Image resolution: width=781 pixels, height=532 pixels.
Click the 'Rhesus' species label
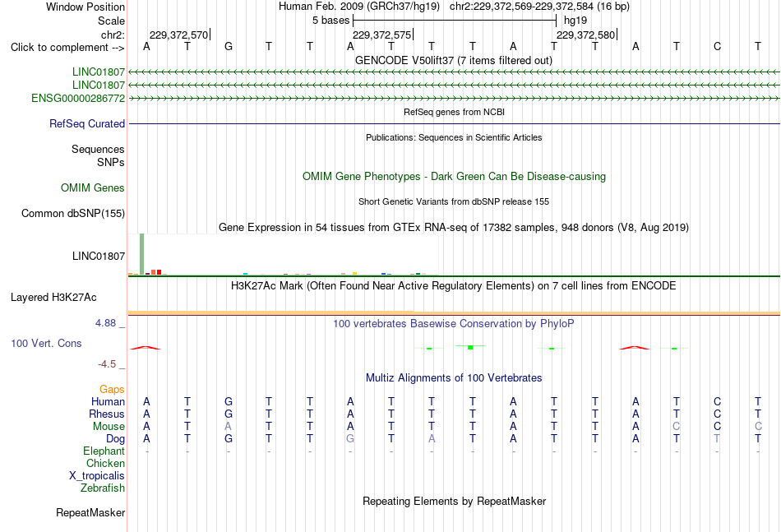click(x=107, y=414)
